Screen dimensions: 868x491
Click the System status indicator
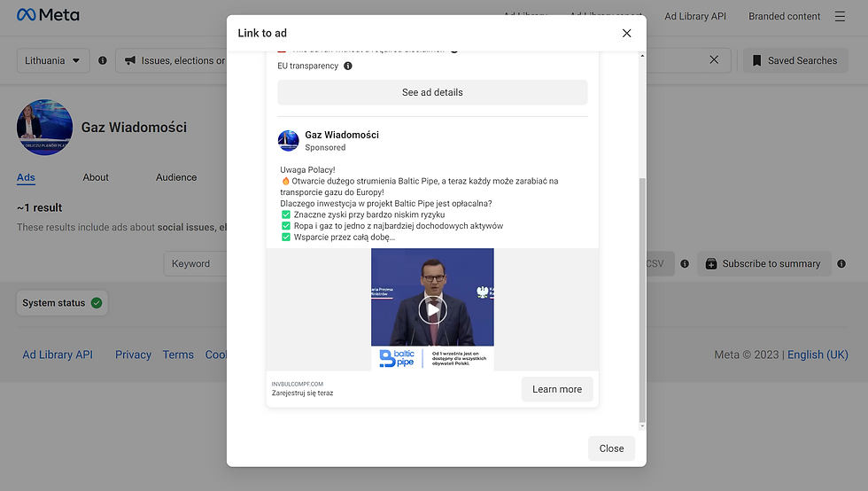[62, 303]
